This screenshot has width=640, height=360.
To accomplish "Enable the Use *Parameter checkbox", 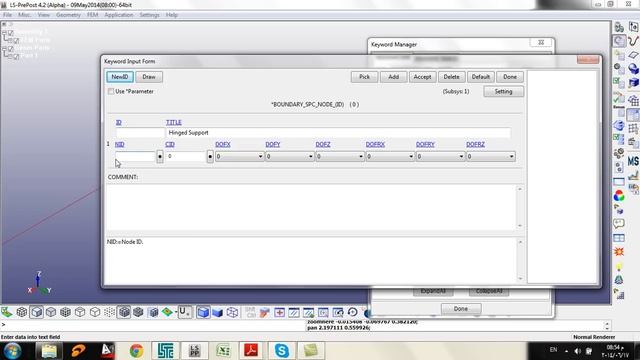I will (x=111, y=91).
